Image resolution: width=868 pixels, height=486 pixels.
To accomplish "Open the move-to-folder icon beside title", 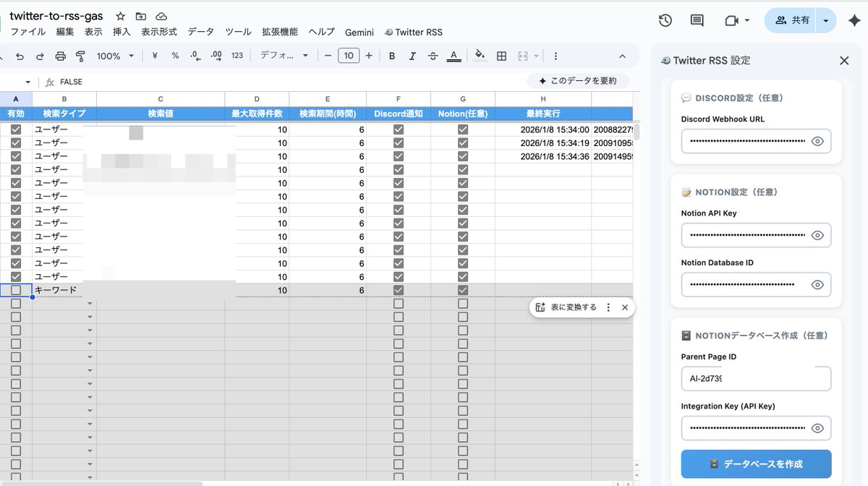I will (x=140, y=16).
